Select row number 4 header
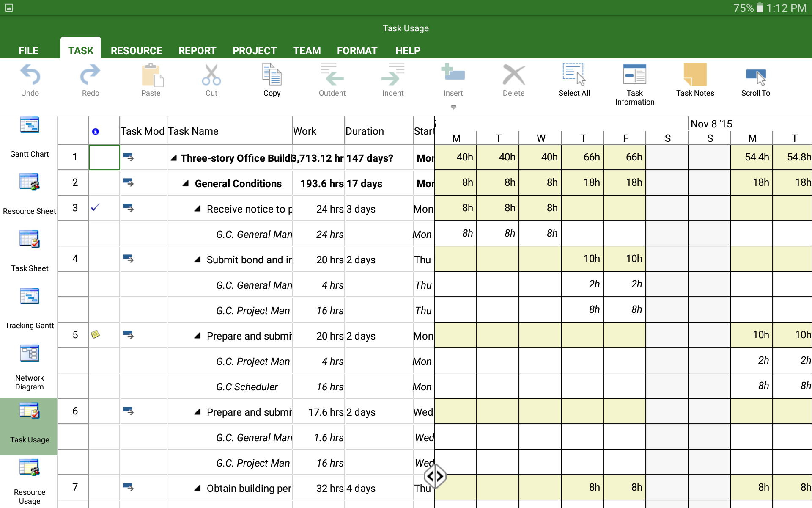 tap(73, 259)
